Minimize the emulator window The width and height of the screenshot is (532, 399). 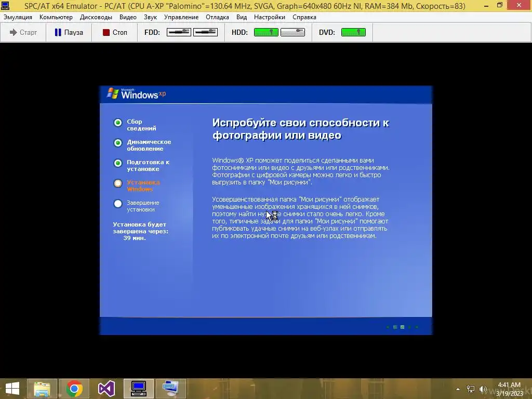[486, 5]
